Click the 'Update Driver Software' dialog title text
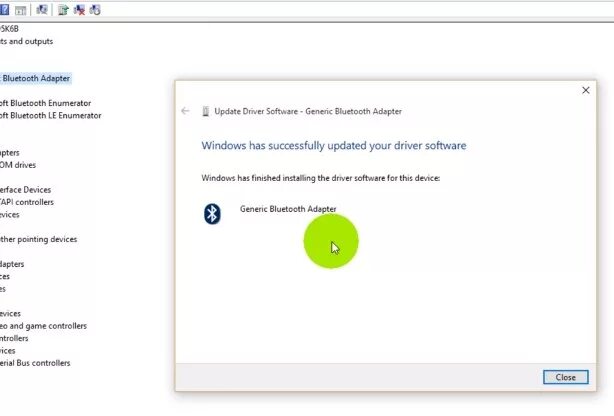 [308, 111]
